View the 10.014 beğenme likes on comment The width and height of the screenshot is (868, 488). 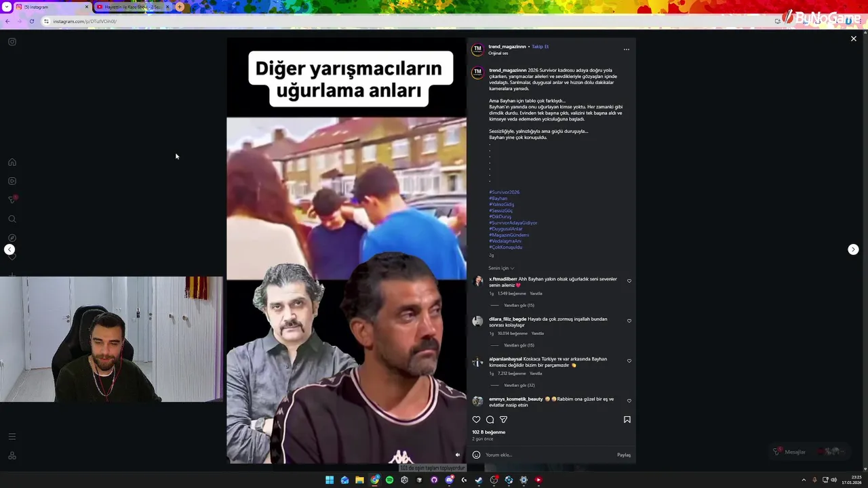(513, 333)
